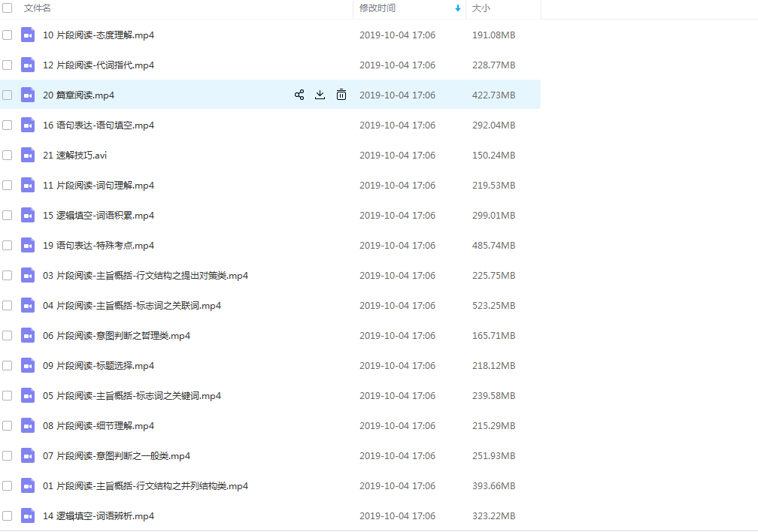The image size is (758, 532).
Task: Click the blue sort arrow in 修改时间 header
Action: 457,8
